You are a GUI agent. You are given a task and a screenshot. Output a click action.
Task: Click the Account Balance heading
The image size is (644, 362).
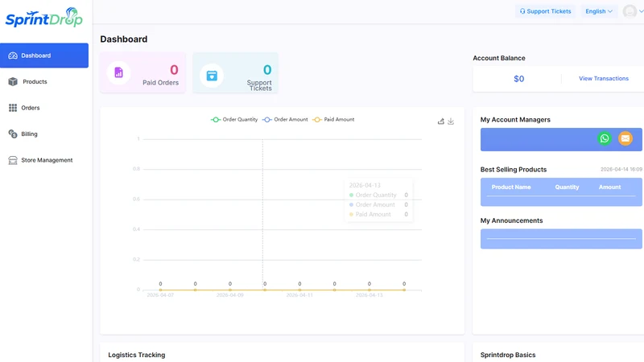coord(498,58)
